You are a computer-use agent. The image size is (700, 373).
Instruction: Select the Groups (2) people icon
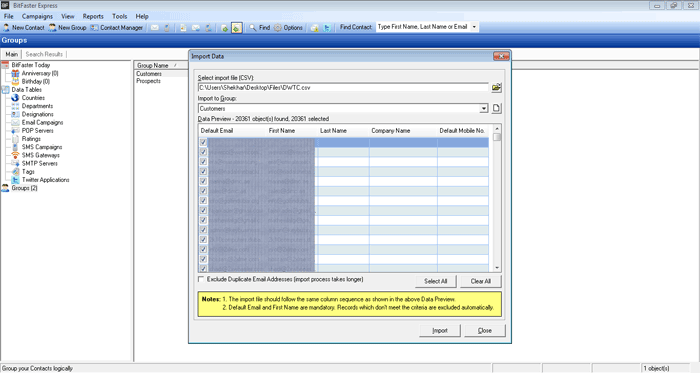(x=5, y=188)
